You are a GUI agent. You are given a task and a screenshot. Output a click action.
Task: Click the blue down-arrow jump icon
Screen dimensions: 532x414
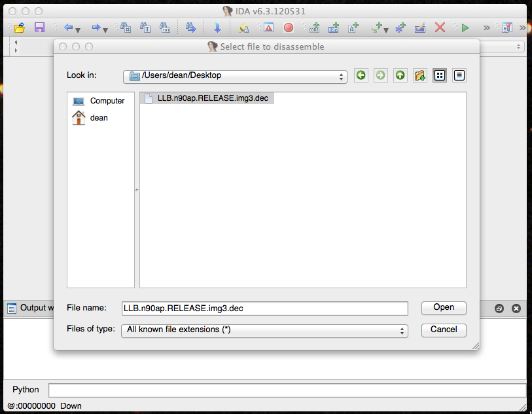pyautogui.click(x=217, y=28)
